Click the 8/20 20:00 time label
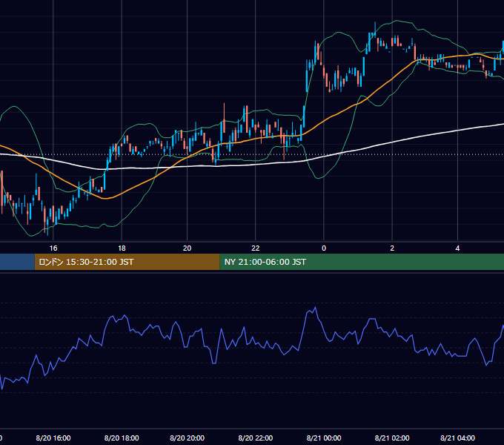 coord(187,438)
